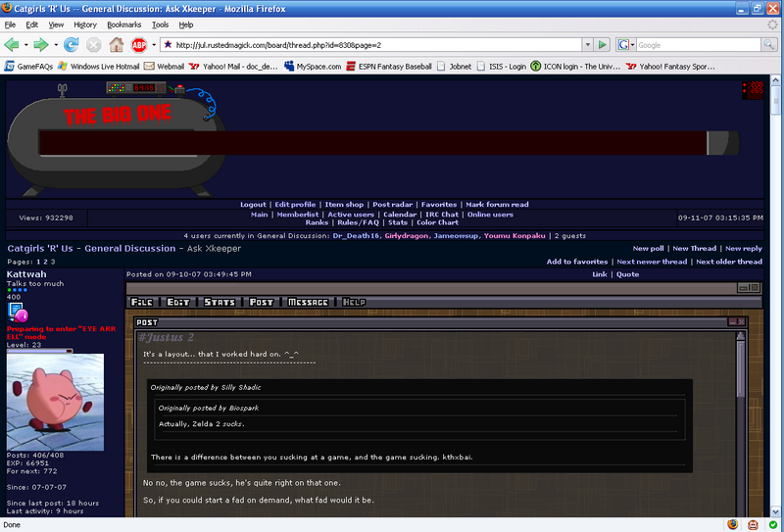The width and height of the screenshot is (784, 532).
Task: Open the Tools menu
Action: (x=160, y=24)
